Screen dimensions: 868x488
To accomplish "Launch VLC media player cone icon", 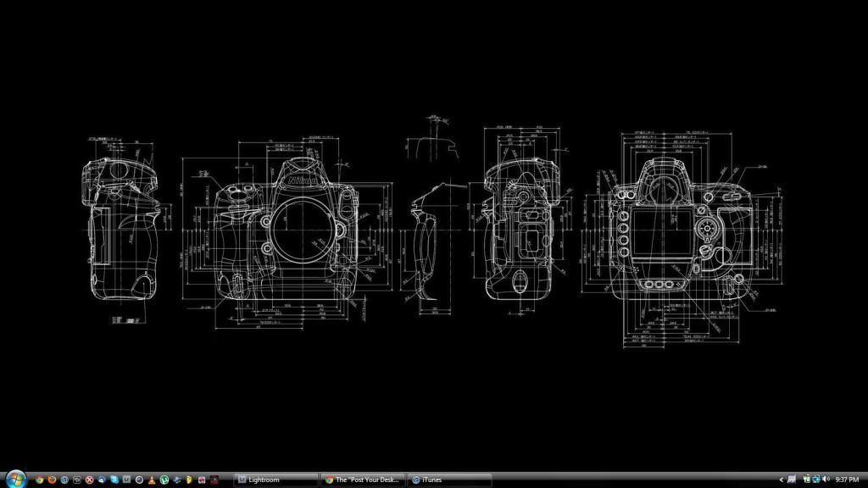I will click(x=153, y=480).
